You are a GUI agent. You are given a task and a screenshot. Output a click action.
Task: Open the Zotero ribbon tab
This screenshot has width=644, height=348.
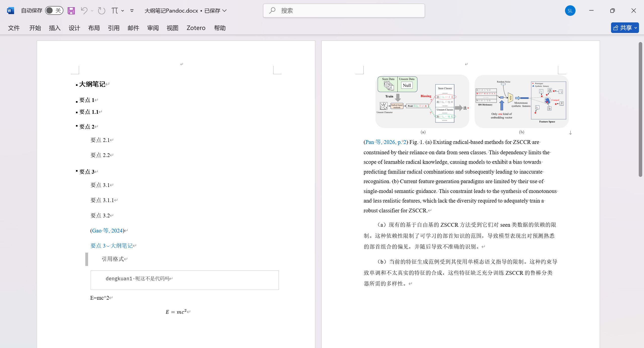(x=196, y=28)
